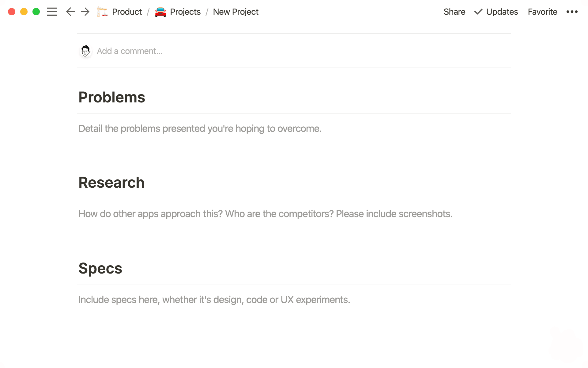Click inside the Add a comment field
Viewport: 588px width, 368px height.
[130, 51]
